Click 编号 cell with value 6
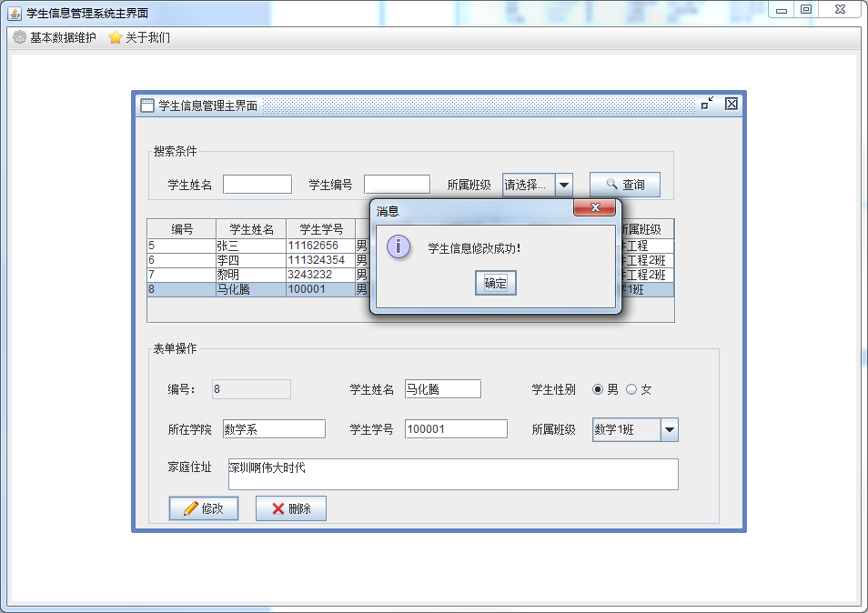Viewport: 868px width, 613px height. [x=182, y=260]
